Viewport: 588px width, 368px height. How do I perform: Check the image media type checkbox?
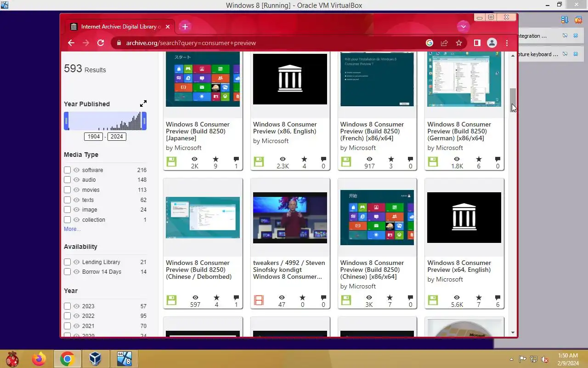67,210
